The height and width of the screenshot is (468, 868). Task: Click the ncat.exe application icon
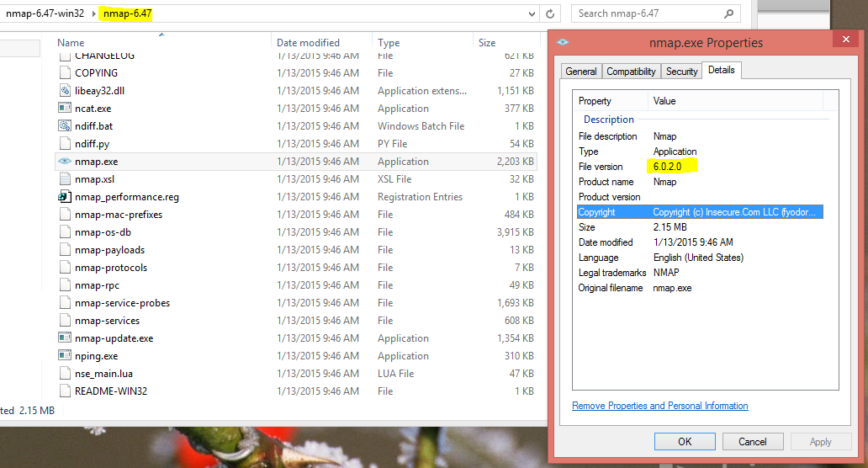coord(65,109)
